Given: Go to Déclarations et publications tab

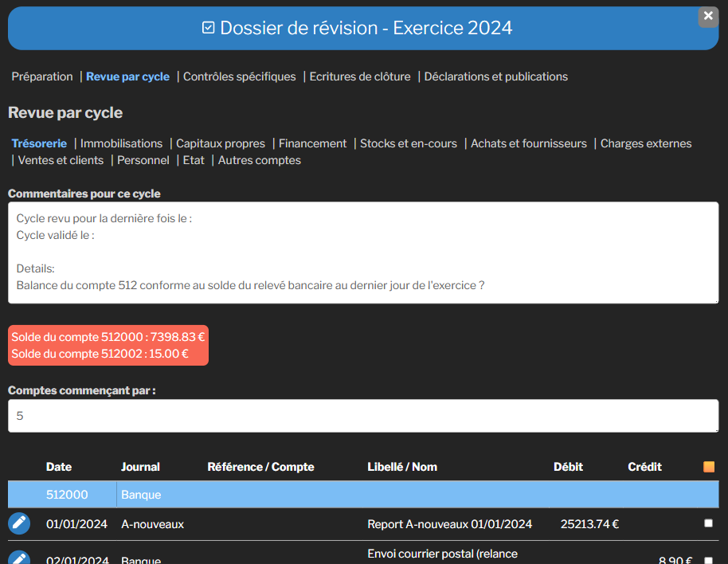Looking at the screenshot, I should pyautogui.click(x=495, y=76).
